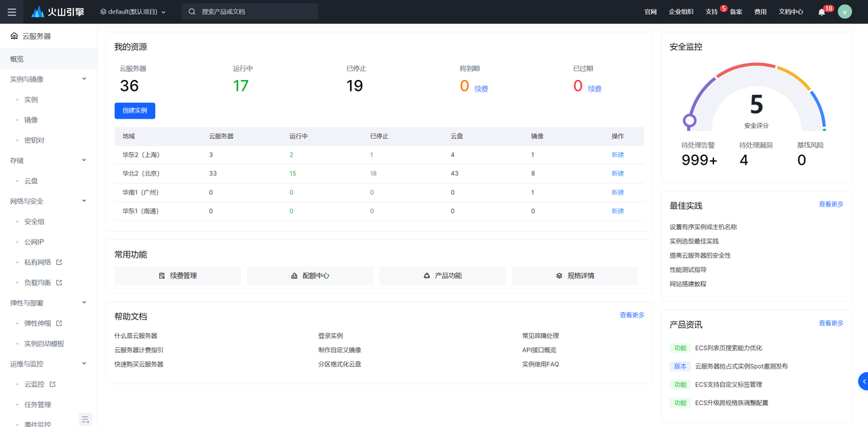The width and height of the screenshot is (868, 427).
Task: Open the 续费管理 shortcut button
Action: point(178,276)
